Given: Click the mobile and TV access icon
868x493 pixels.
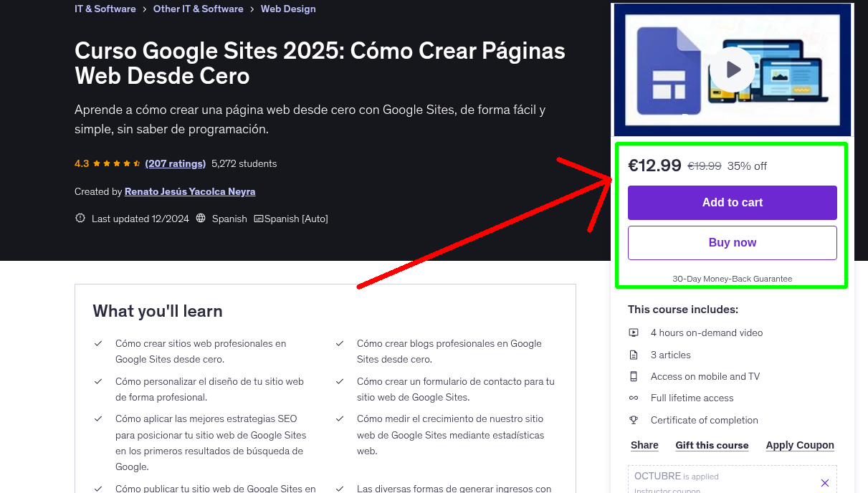Looking at the screenshot, I should [x=634, y=376].
